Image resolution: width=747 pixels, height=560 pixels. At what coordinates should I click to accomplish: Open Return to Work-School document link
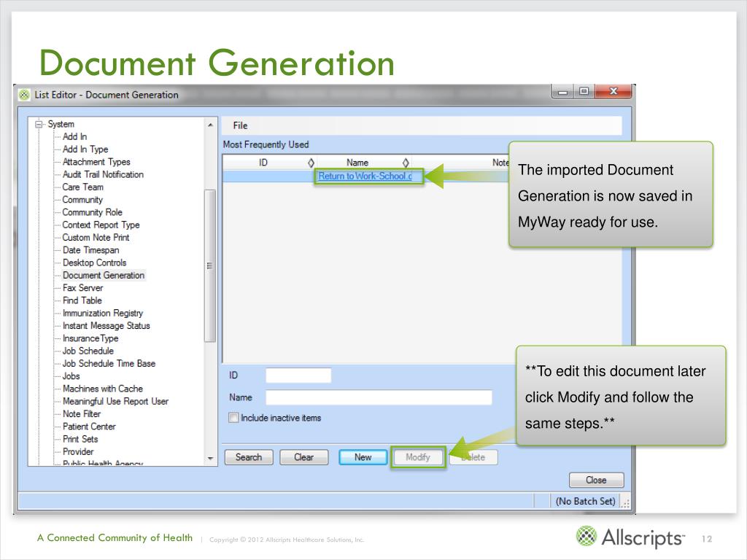click(x=365, y=176)
